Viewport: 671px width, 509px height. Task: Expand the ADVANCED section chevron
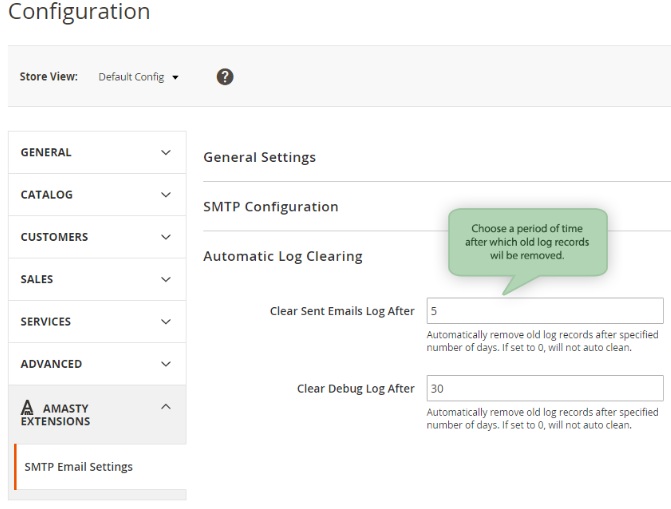coord(166,364)
